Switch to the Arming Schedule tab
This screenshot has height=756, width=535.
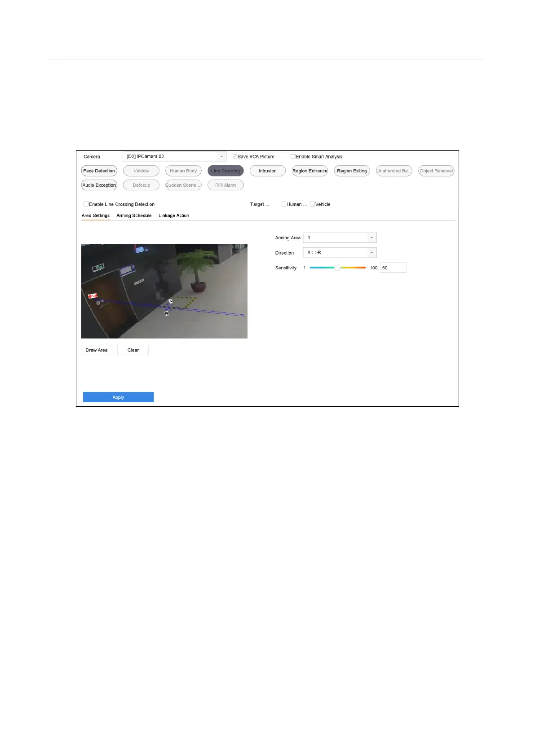(x=134, y=215)
